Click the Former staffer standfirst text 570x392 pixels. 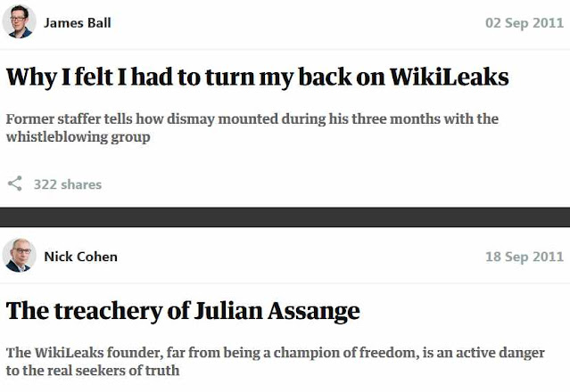click(x=252, y=127)
